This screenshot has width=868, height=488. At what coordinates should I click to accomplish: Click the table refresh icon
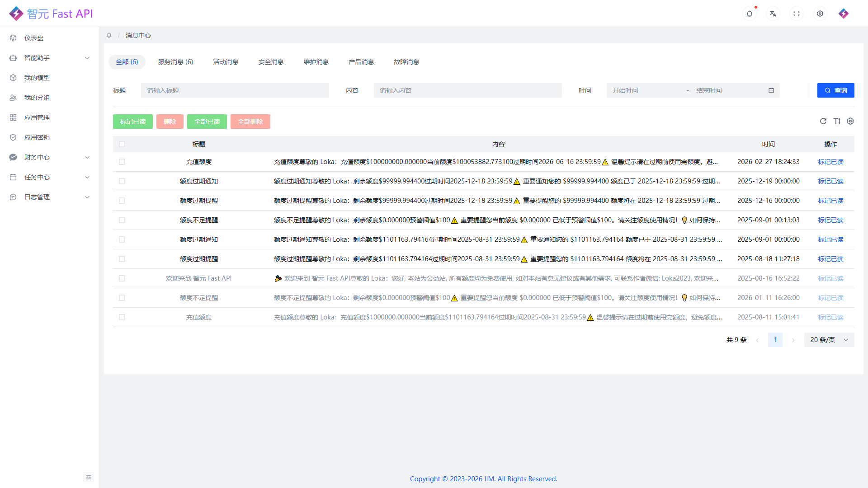tap(823, 121)
